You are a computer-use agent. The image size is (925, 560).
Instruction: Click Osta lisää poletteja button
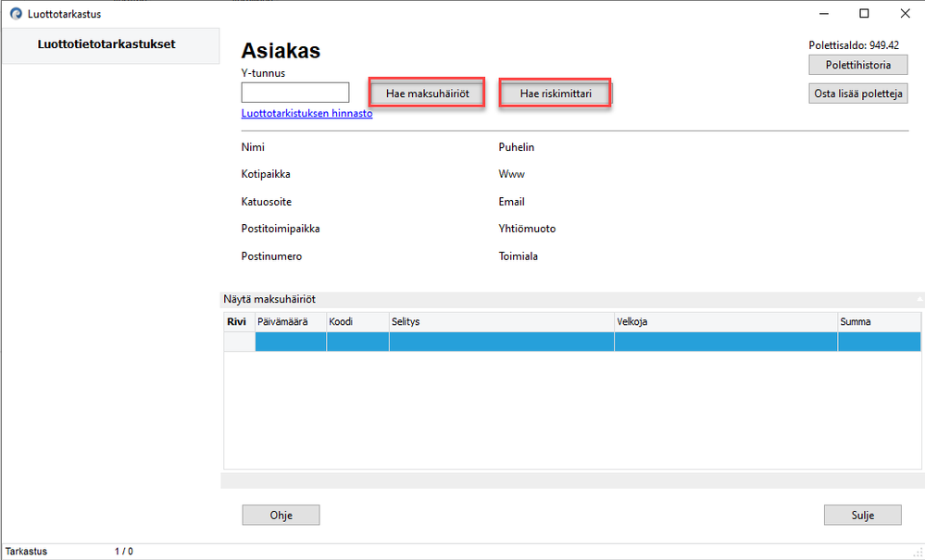tap(857, 93)
